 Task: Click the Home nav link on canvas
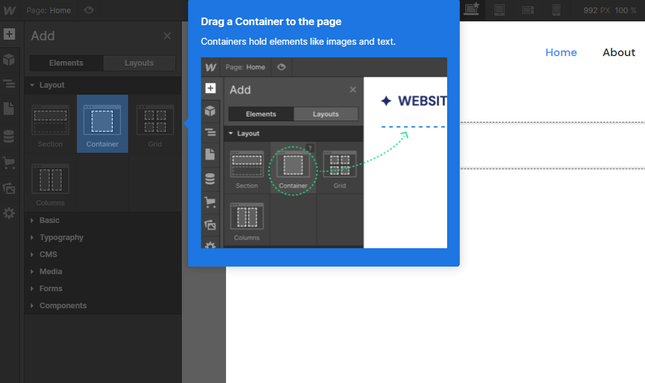coord(561,52)
